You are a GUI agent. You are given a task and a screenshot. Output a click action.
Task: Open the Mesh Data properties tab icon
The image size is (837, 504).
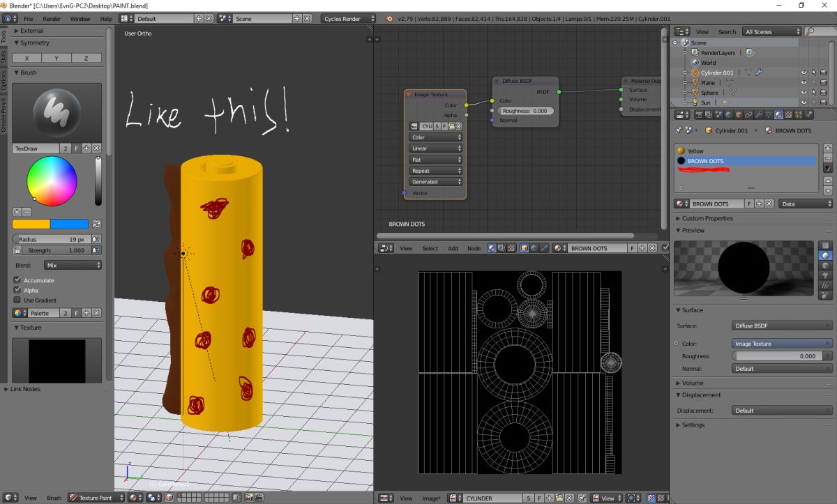click(769, 114)
